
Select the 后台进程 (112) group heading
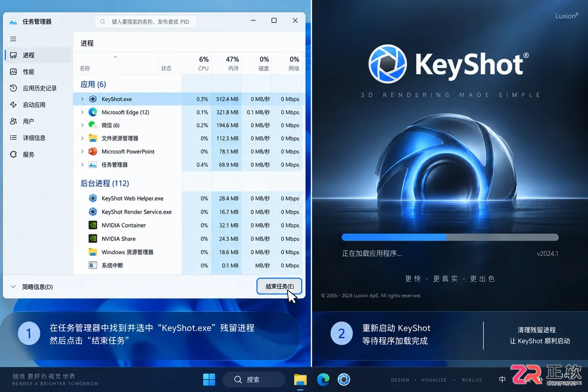coord(104,183)
